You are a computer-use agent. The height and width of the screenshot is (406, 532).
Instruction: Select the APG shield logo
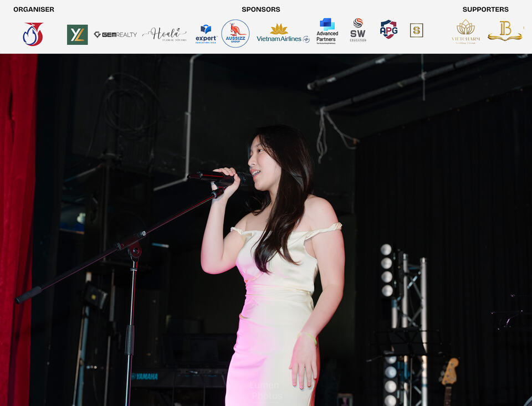click(x=389, y=29)
